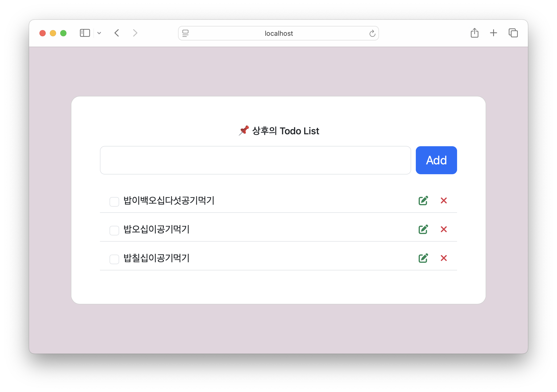Image resolution: width=557 pixels, height=392 pixels.
Task: Click the 밥칠십이공기먹기 todo text
Action: click(x=157, y=258)
